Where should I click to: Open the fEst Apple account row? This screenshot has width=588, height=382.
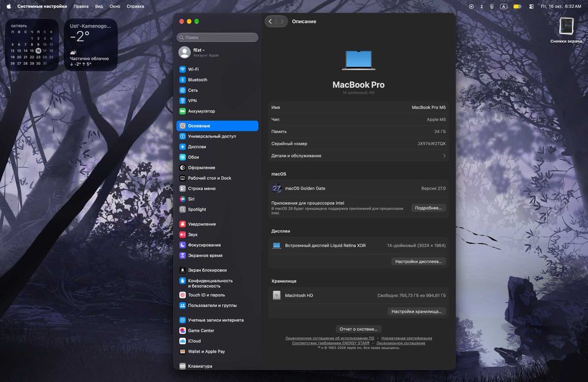click(x=218, y=52)
